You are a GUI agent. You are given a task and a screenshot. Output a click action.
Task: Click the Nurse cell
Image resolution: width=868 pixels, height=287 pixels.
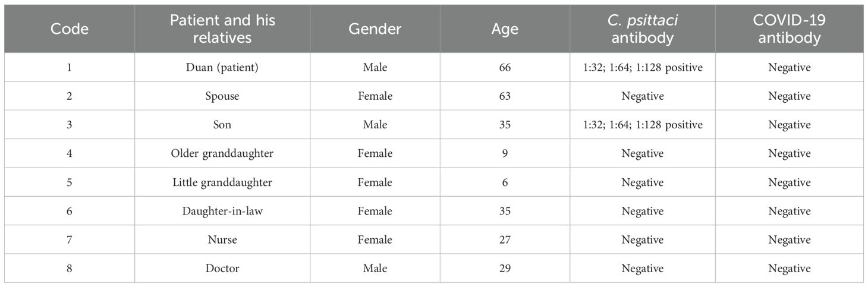pos(222,239)
